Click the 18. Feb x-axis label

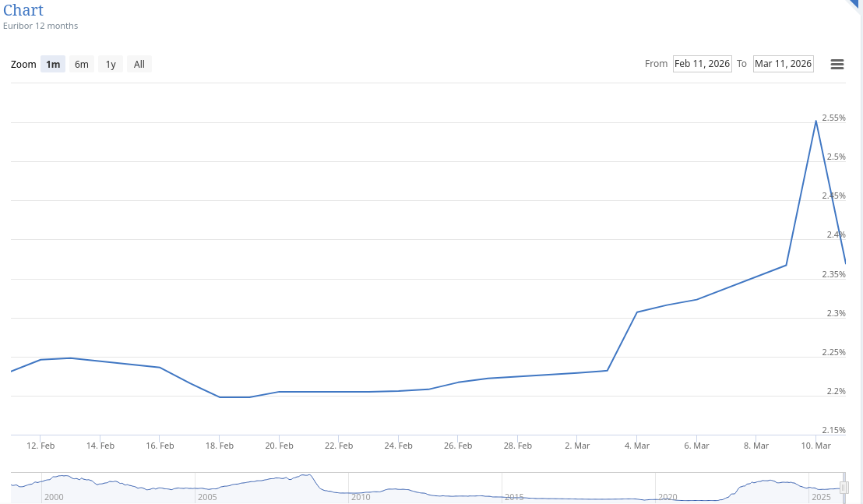point(220,446)
